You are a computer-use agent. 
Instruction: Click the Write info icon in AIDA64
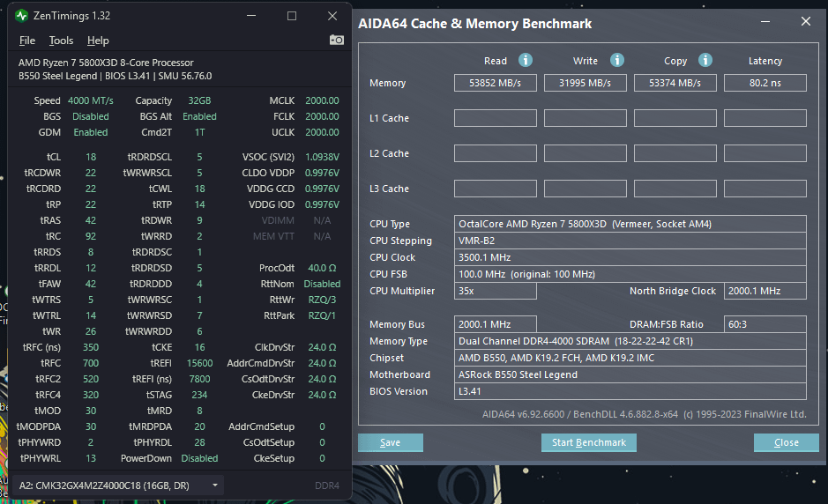pos(616,60)
